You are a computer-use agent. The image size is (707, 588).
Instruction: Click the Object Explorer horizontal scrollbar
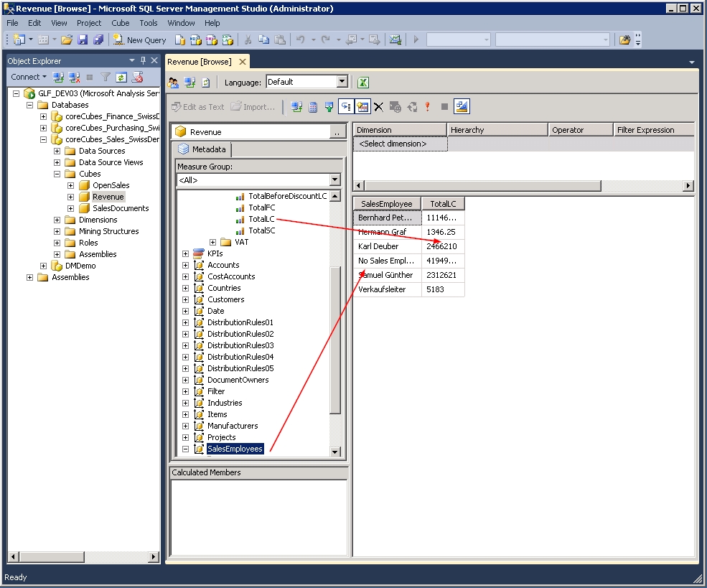83,557
